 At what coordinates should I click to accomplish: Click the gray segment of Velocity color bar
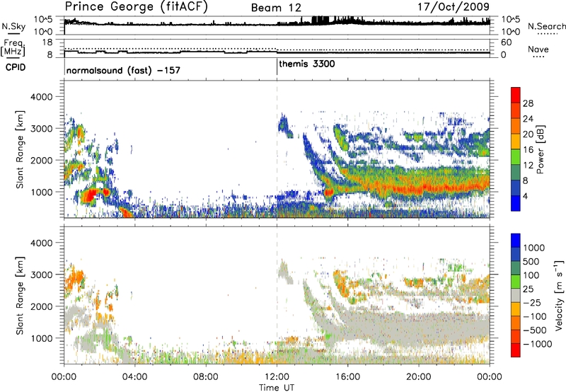point(516,295)
